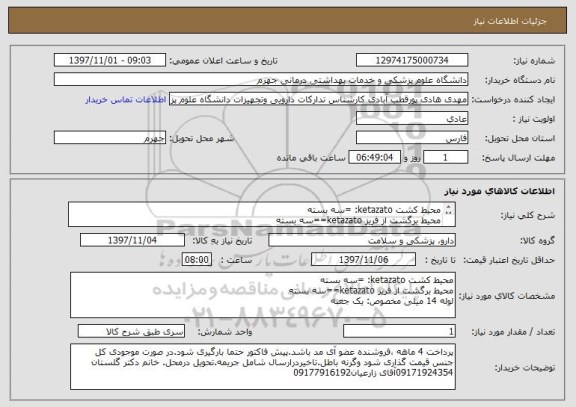Click the days remaining field showing 1
This screenshot has height=407, width=576.
[446, 158]
